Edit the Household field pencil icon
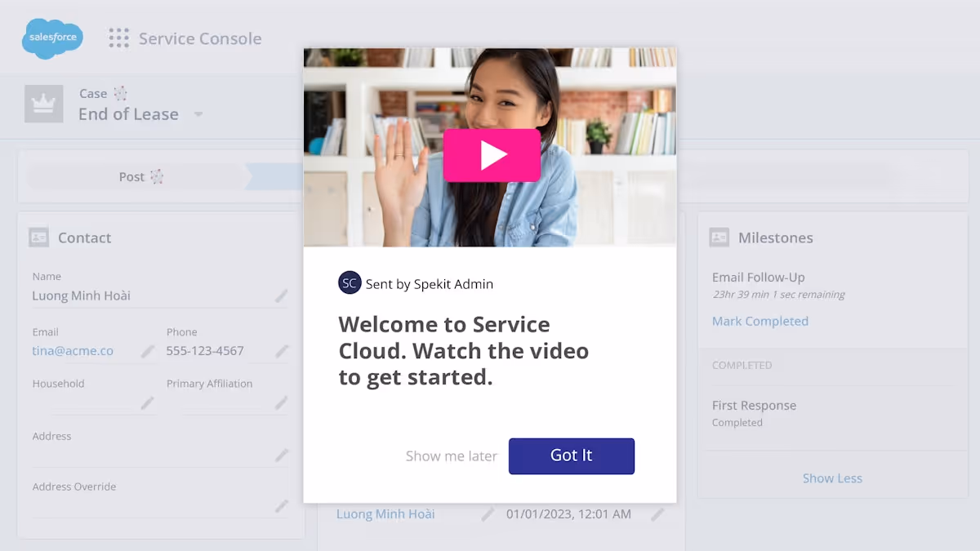The image size is (980, 551). tap(148, 402)
